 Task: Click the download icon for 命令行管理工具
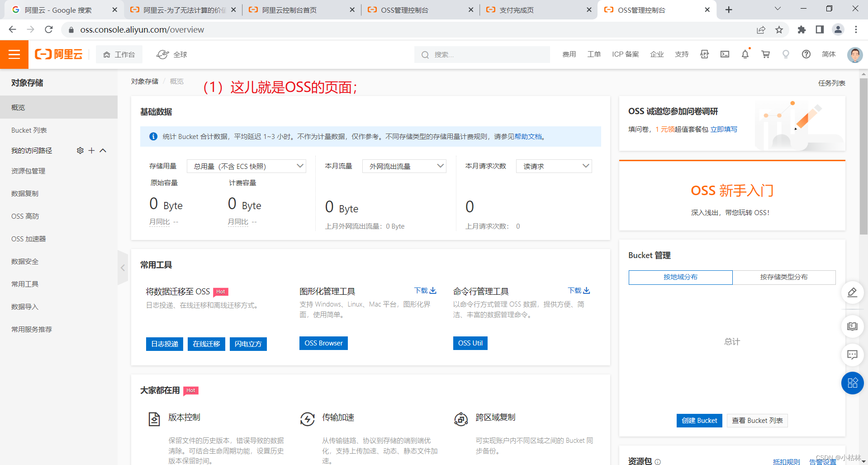click(x=587, y=290)
